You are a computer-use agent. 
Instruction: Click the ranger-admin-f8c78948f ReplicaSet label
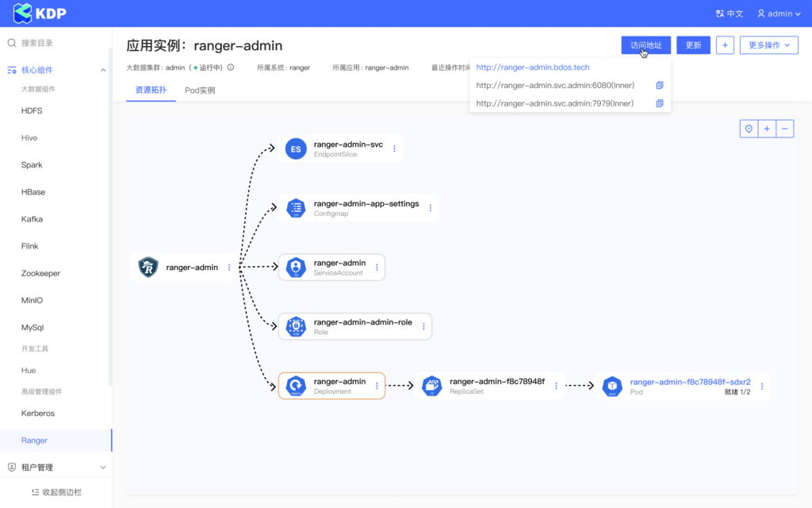pyautogui.click(x=497, y=382)
